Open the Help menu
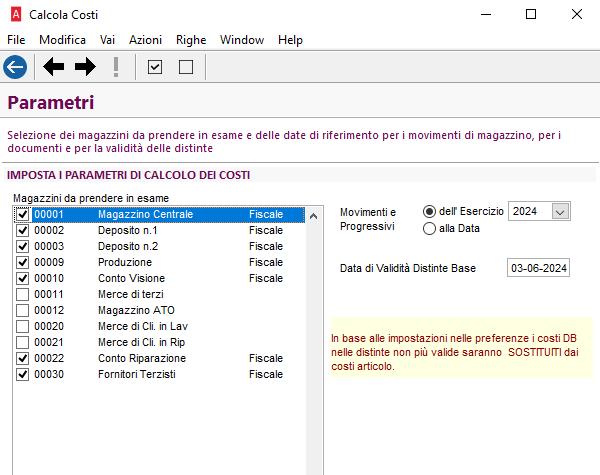 tap(290, 40)
